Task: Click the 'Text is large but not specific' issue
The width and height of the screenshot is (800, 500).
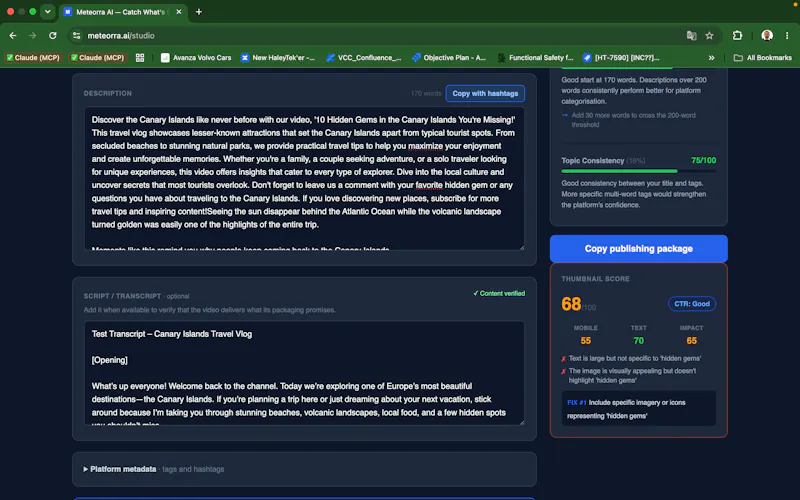Action: tap(635, 358)
